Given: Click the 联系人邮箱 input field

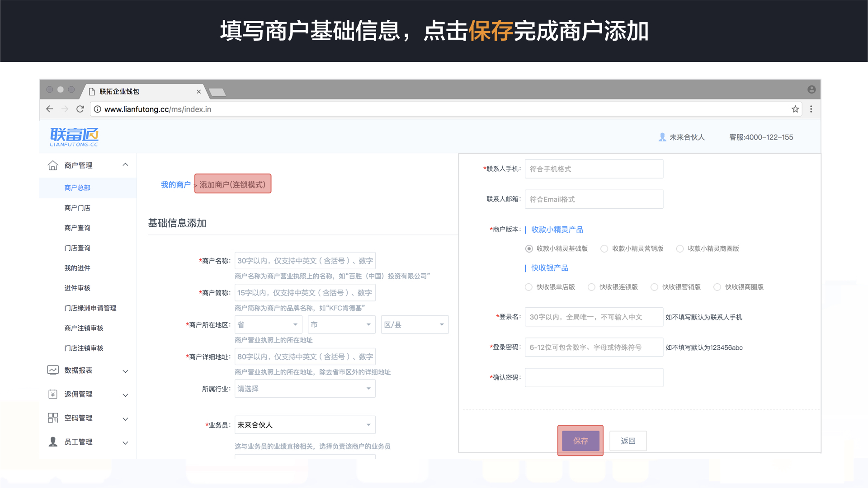Looking at the screenshot, I should pyautogui.click(x=594, y=199).
